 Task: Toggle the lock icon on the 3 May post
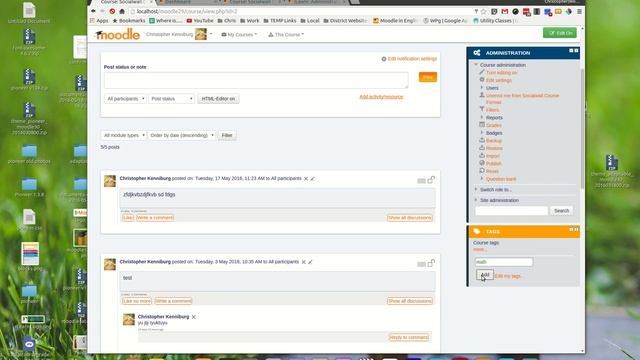tap(431, 263)
